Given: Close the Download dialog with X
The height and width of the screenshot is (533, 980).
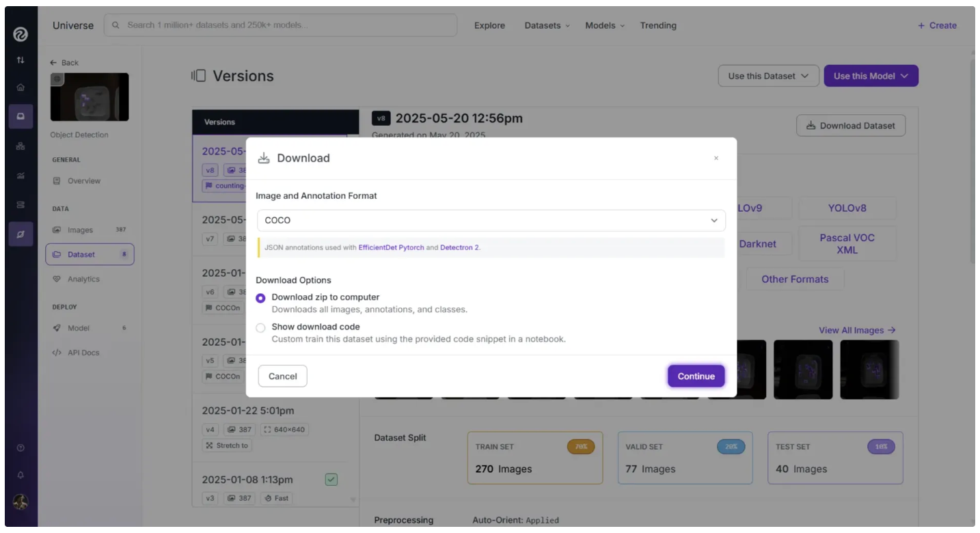Looking at the screenshot, I should click(x=716, y=158).
